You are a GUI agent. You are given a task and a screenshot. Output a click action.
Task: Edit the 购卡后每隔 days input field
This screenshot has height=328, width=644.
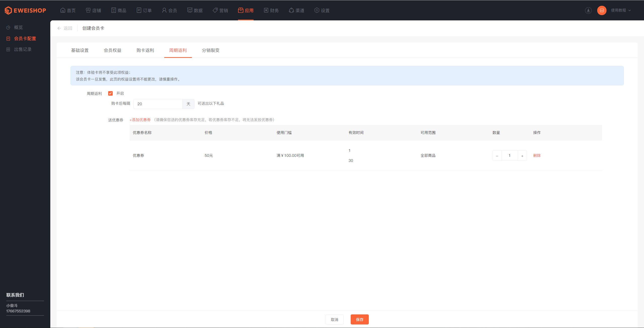[157, 103]
